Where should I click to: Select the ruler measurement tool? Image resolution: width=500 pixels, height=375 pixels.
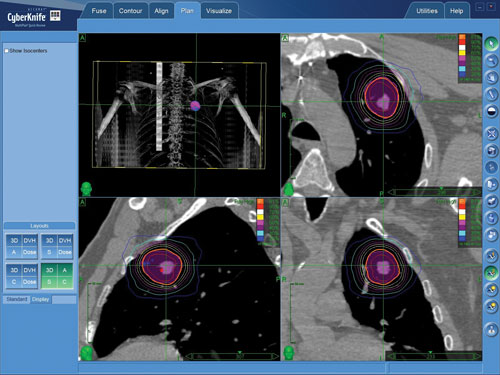[491, 94]
